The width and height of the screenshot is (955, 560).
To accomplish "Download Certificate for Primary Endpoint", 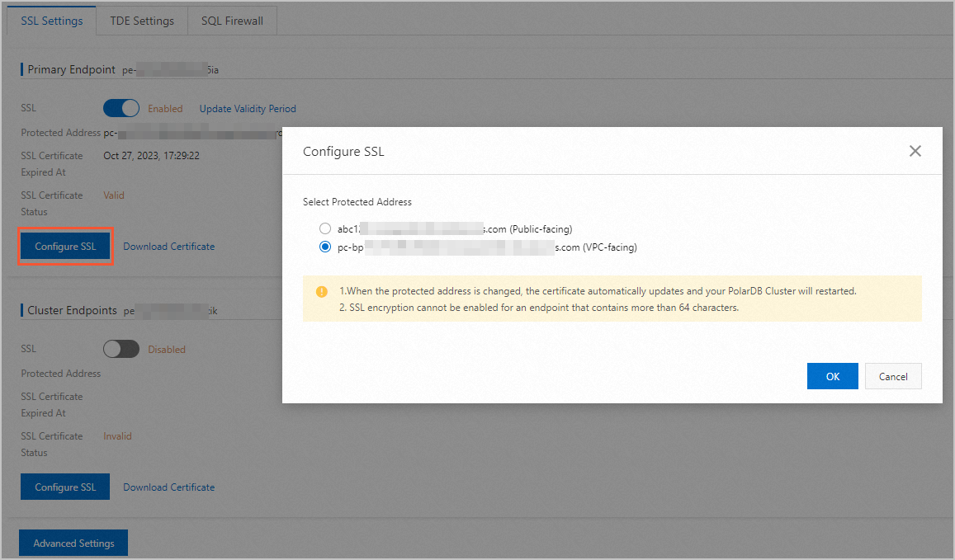I will [168, 247].
